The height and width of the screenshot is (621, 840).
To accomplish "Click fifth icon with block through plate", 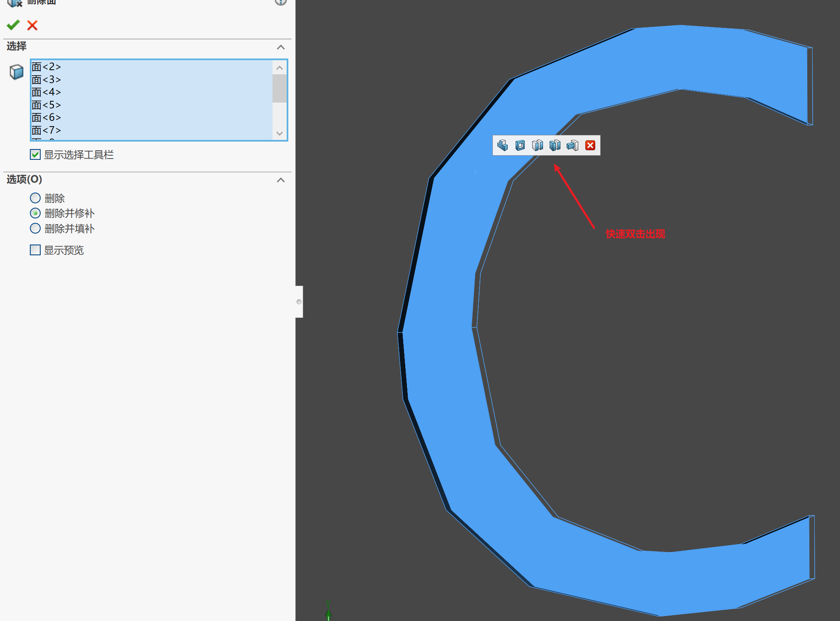I will point(572,145).
